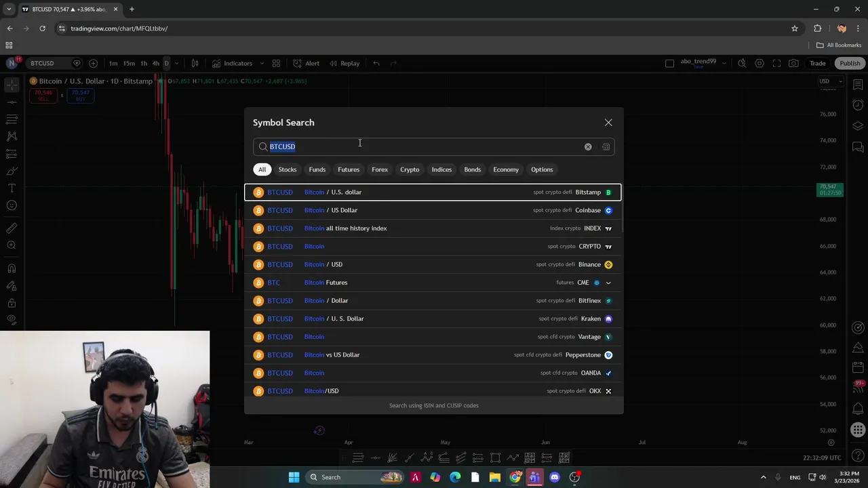Viewport: 868px width, 488px height.
Task: Select the Funds filter tab
Action: tap(317, 169)
